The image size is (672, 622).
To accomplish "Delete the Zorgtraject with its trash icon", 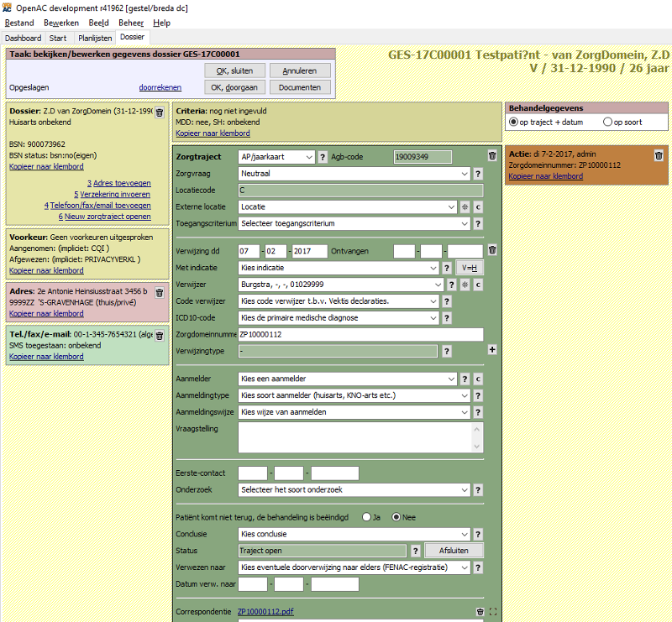I will (492, 156).
